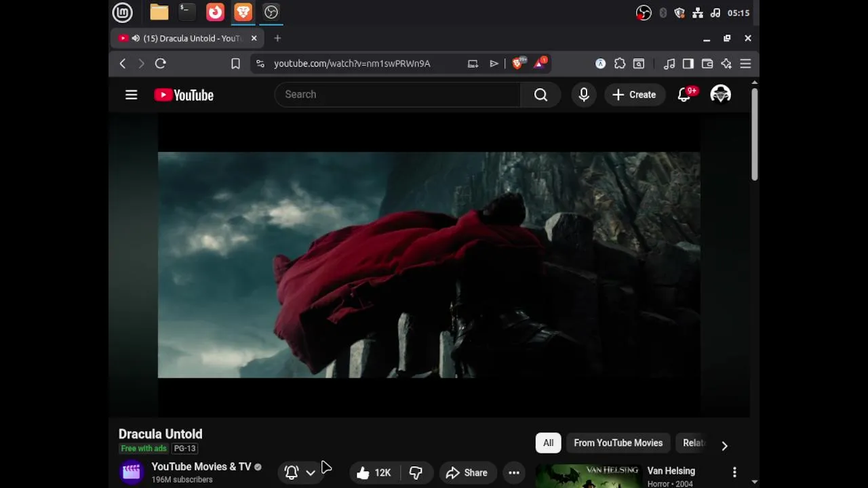Open the A-circle extension icon in the toolbar
The width and height of the screenshot is (868, 488).
pyautogui.click(x=600, y=64)
